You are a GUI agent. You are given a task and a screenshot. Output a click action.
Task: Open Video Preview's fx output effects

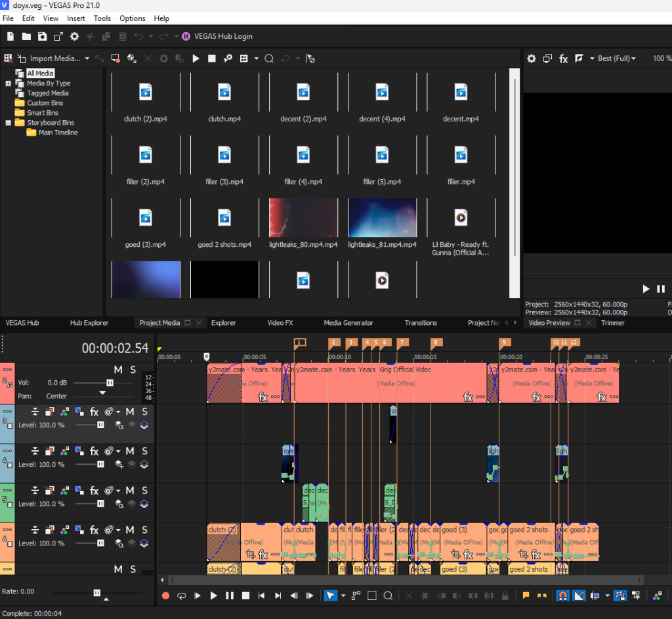(x=563, y=58)
